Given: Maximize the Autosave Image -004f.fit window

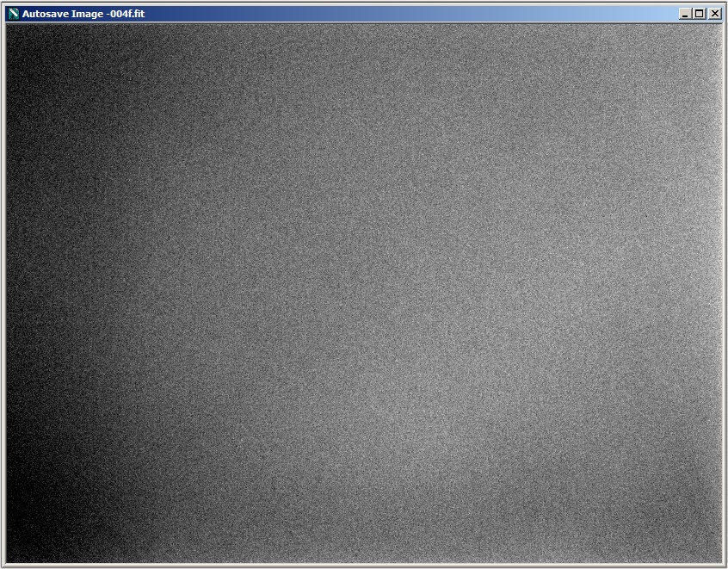Looking at the screenshot, I should coord(700,14).
